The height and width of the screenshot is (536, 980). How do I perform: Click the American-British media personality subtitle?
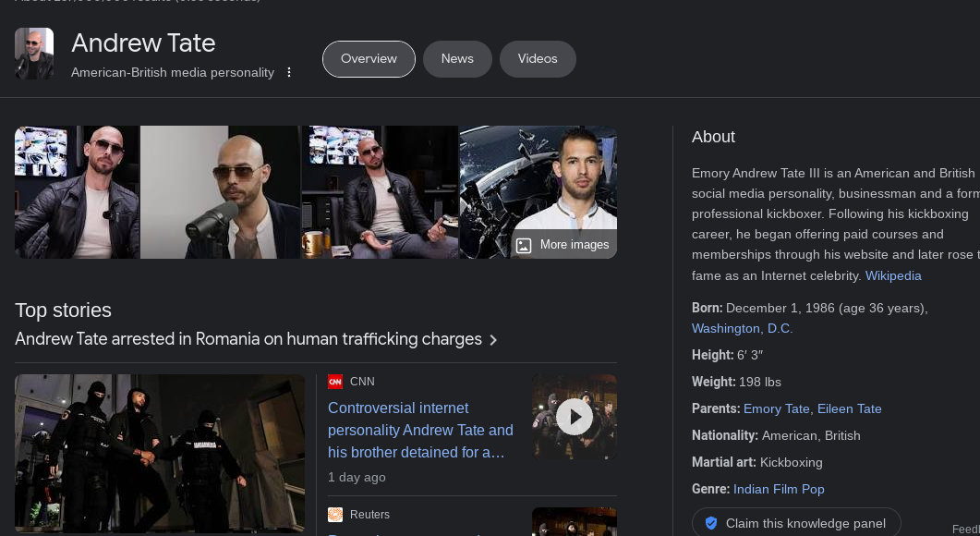coord(173,73)
